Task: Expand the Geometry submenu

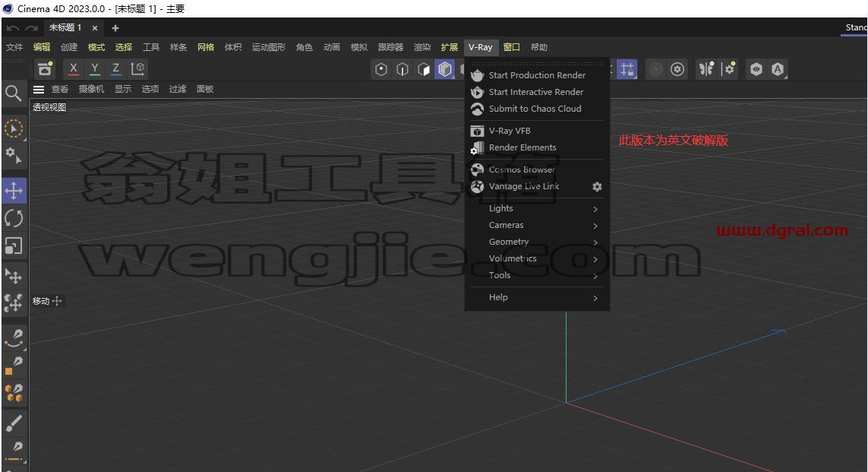Action: (x=537, y=242)
